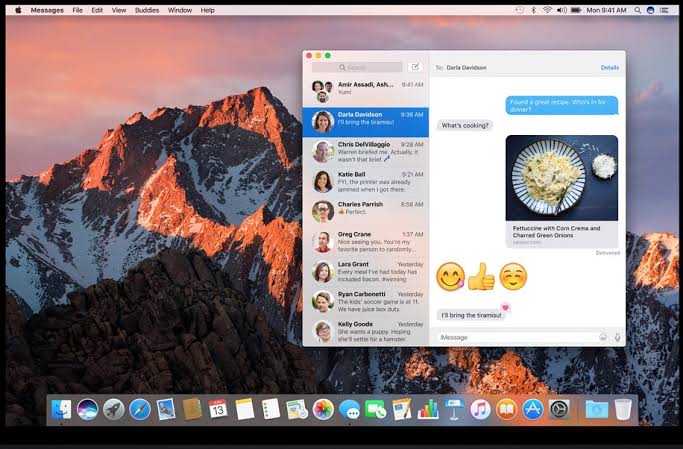Open Reminders icon in the Dock

click(x=270, y=409)
